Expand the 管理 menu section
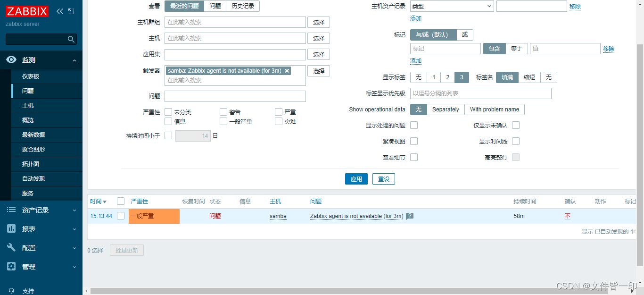 [x=74, y=267]
